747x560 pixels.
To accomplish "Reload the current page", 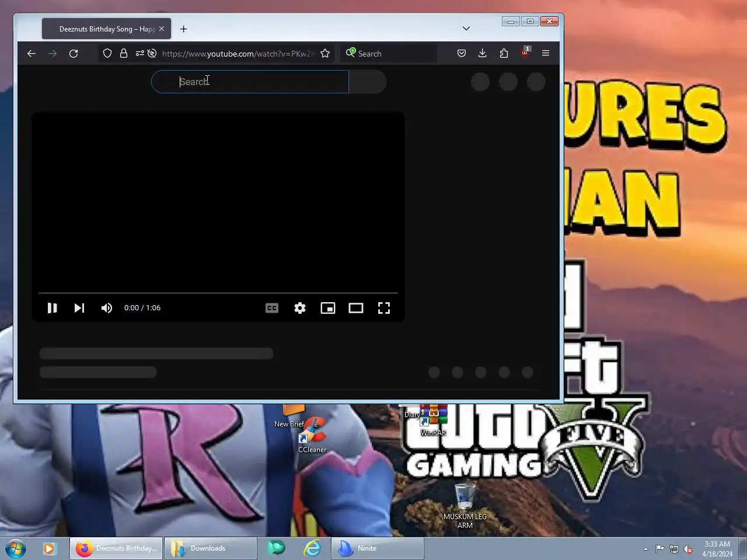I will [x=74, y=53].
